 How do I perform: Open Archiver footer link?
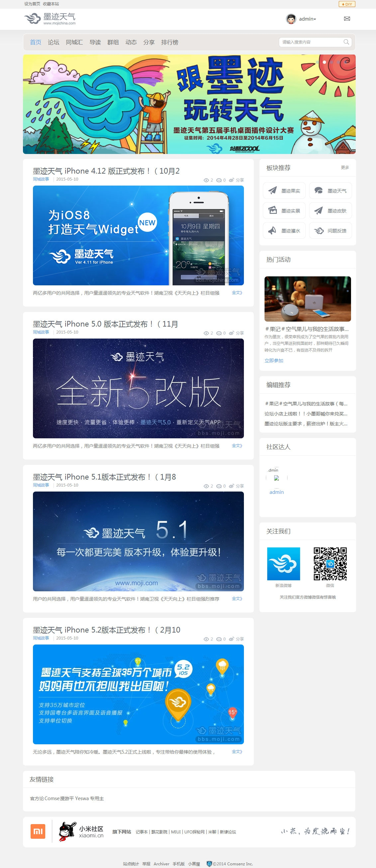click(x=161, y=864)
